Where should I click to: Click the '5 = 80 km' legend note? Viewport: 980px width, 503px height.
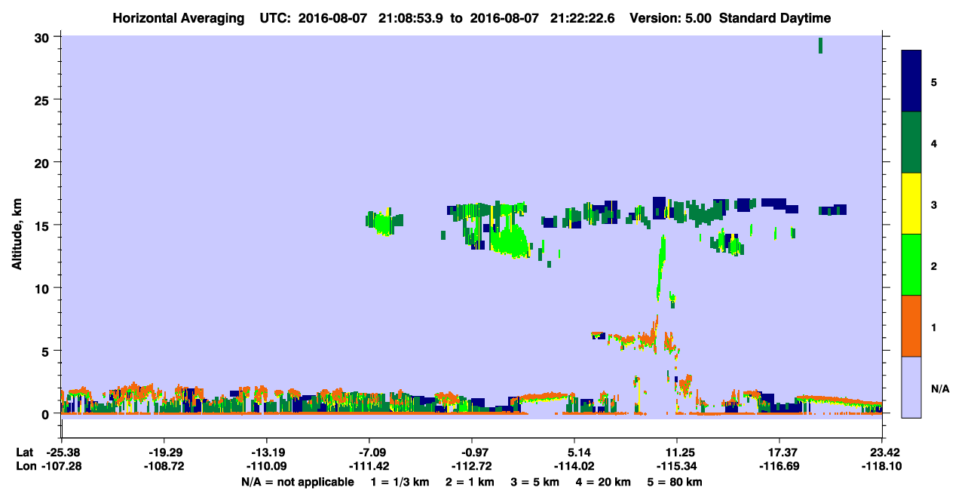point(675,482)
